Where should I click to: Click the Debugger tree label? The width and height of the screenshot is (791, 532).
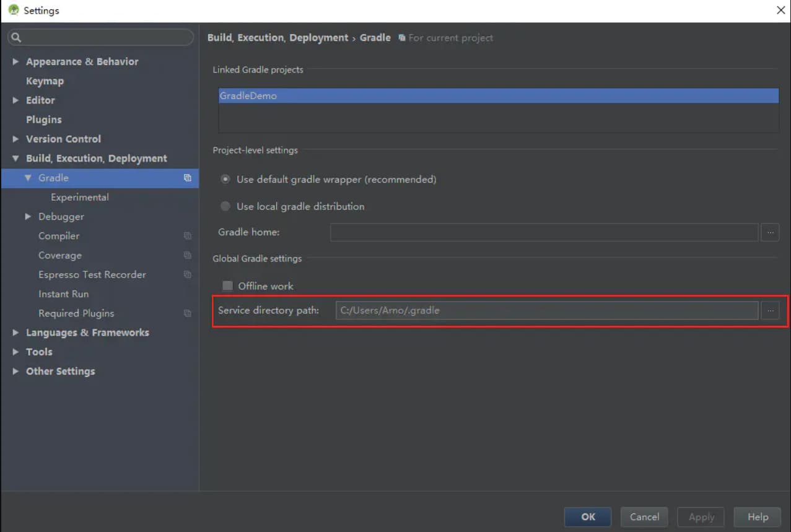pos(61,216)
